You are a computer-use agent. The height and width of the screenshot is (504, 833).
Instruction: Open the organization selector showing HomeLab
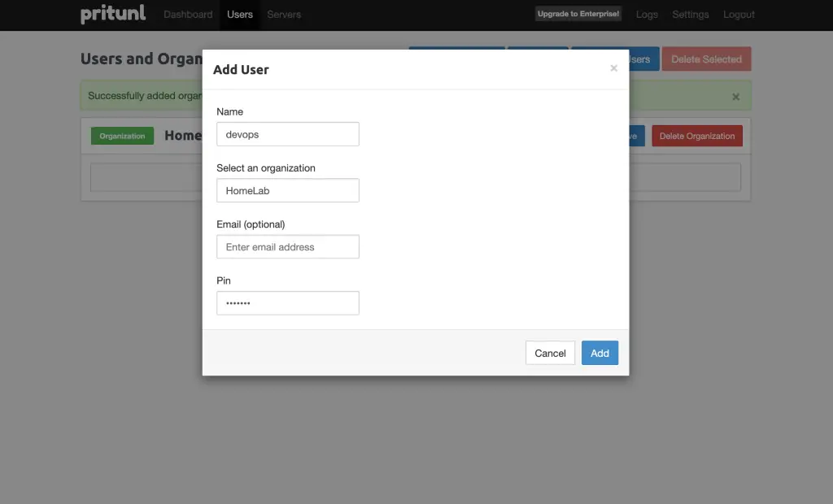coord(287,190)
